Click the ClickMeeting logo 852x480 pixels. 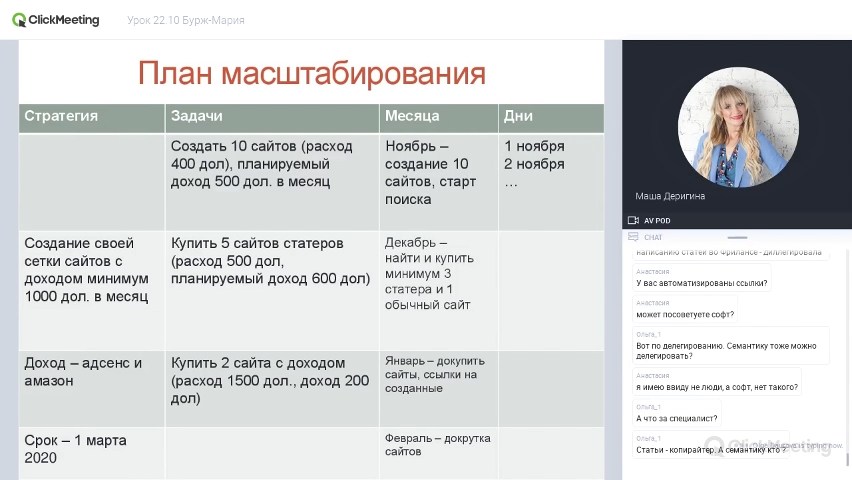coord(56,20)
